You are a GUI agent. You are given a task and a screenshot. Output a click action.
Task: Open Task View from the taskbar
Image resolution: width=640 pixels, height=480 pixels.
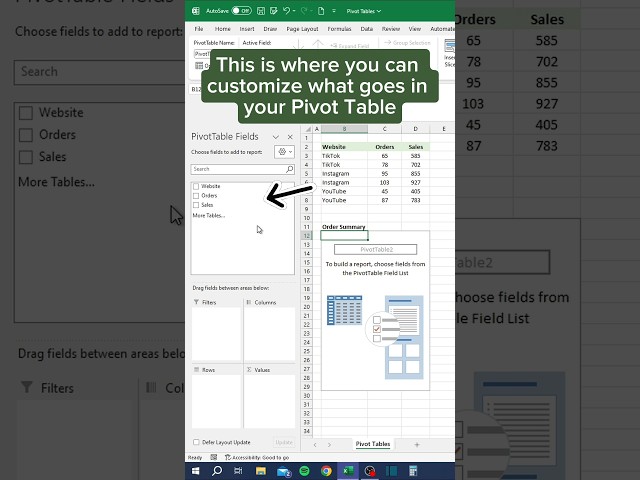tap(238, 471)
